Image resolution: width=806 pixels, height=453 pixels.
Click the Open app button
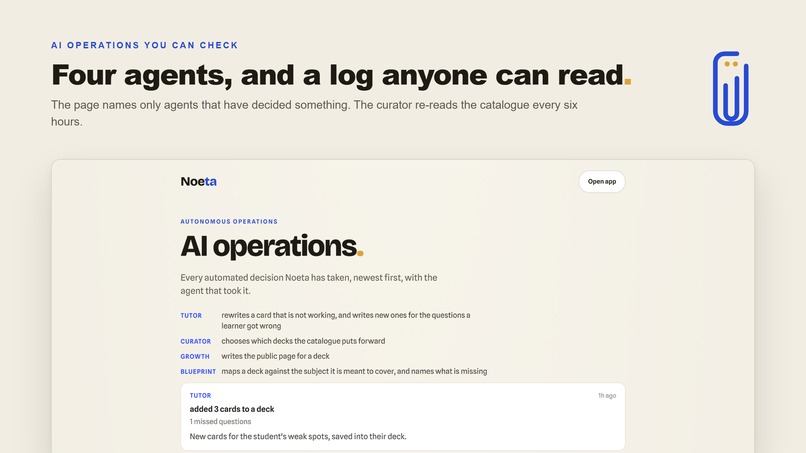[601, 182]
